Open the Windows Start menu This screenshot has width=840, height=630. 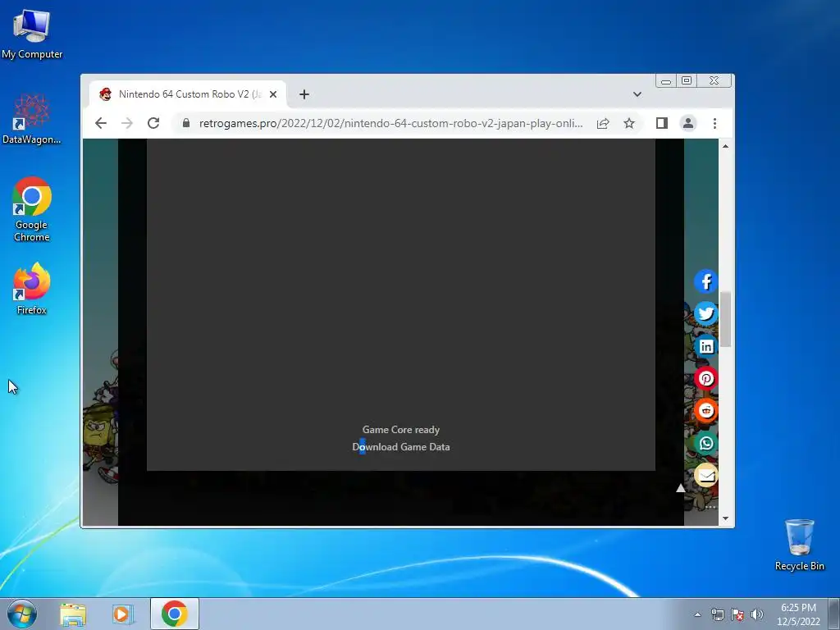click(x=21, y=614)
